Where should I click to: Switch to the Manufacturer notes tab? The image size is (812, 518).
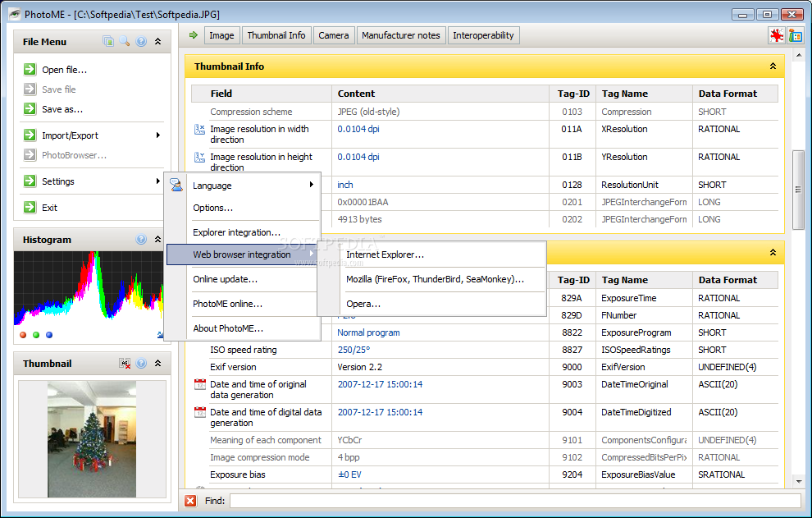tap(401, 35)
